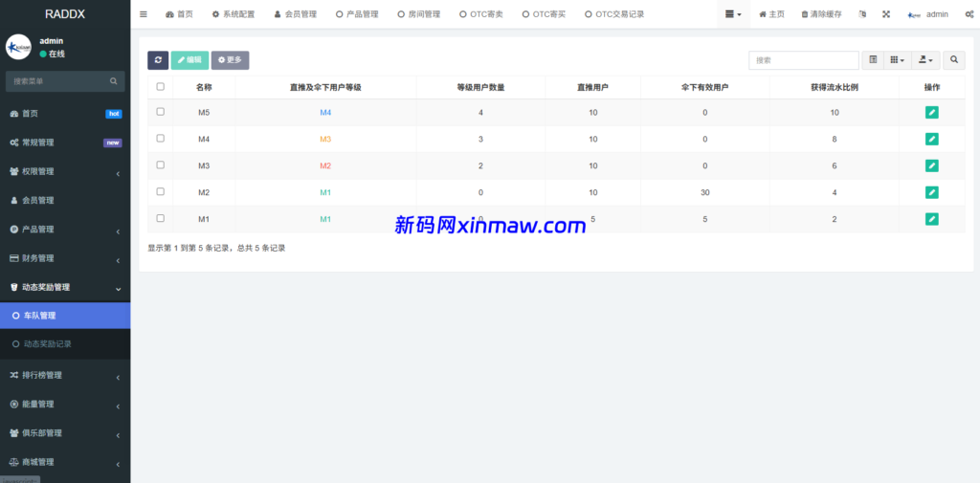
Task: Click the admin avatar in sidebar
Action: tap(19, 48)
